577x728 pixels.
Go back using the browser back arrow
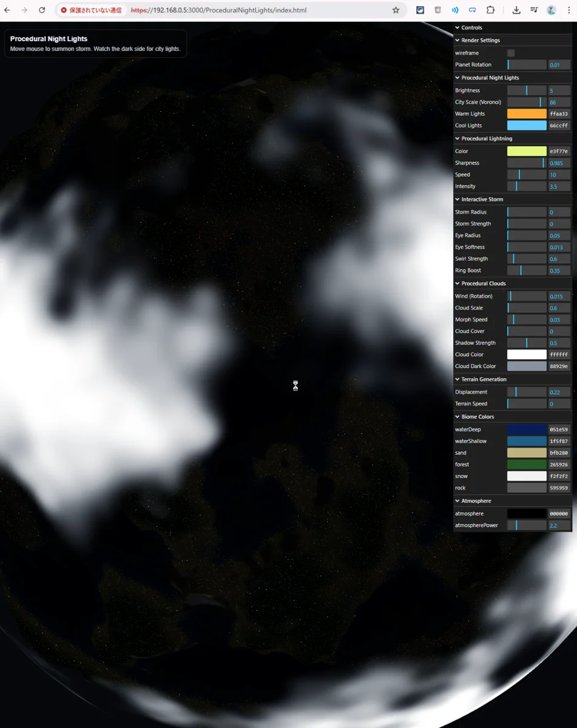pyautogui.click(x=7, y=10)
